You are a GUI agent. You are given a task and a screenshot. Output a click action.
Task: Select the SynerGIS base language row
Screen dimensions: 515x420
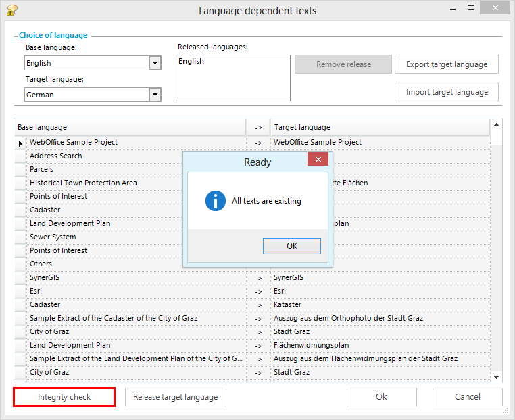point(135,277)
